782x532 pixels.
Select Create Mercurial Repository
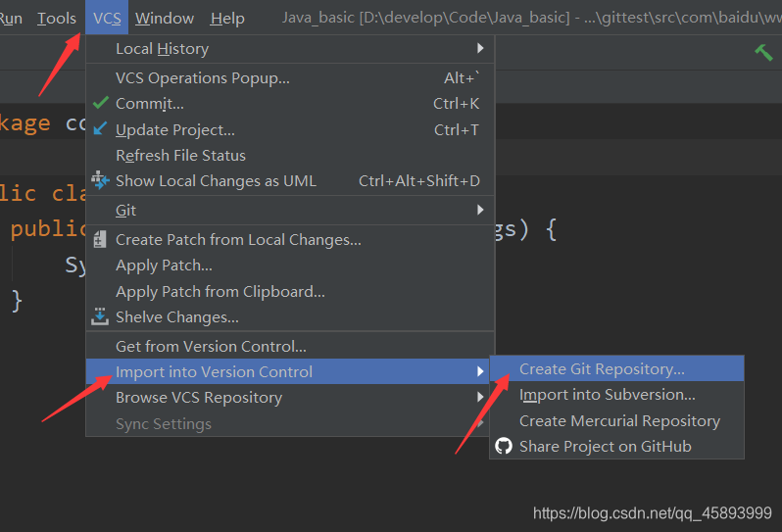(x=617, y=420)
